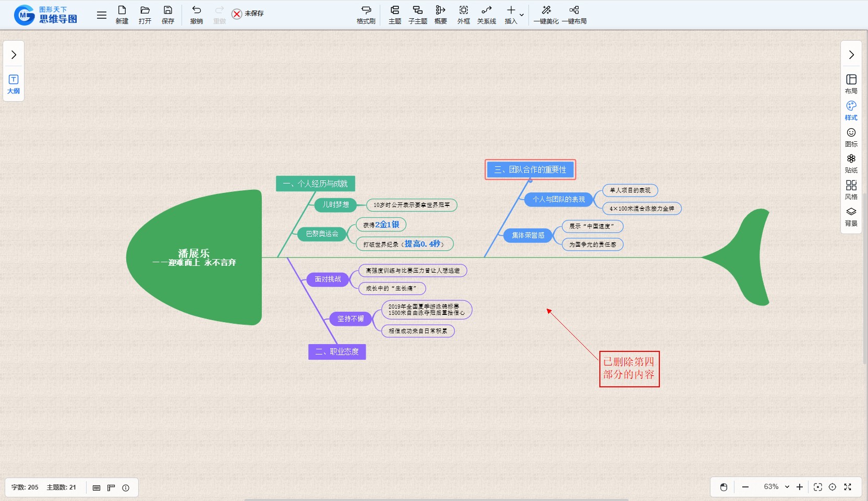The image size is (868, 501).
Task: Expand the left outline panel chevron
Action: pos(14,55)
